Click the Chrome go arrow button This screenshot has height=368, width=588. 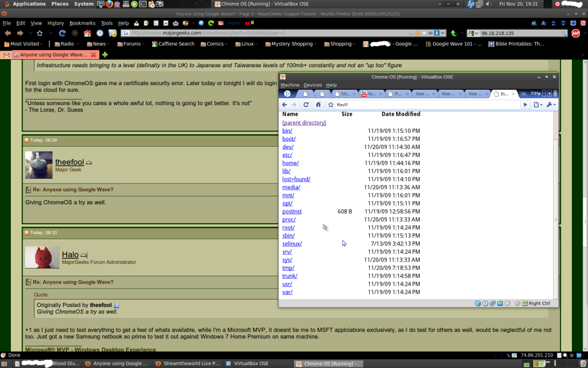525,105
